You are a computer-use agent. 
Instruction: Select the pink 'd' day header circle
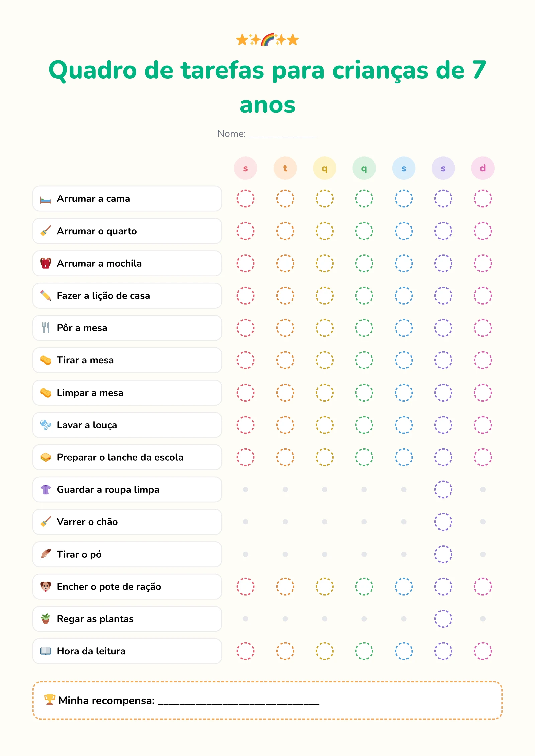tap(483, 168)
